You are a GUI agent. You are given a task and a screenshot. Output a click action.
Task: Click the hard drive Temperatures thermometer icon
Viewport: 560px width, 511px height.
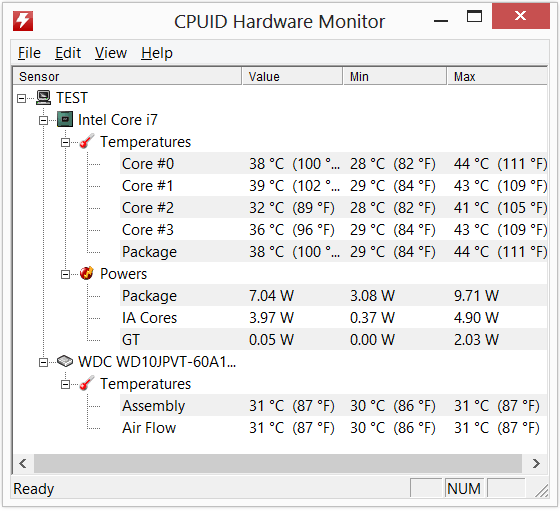(87, 384)
